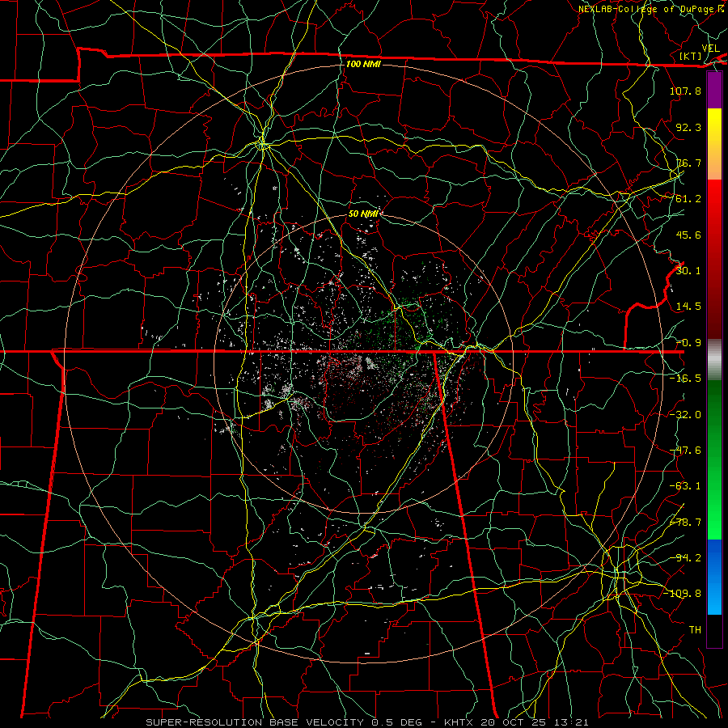Image resolution: width=728 pixels, height=728 pixels.
Task: Click the -109.8 velocity scale value
Action: pyautogui.click(x=682, y=594)
